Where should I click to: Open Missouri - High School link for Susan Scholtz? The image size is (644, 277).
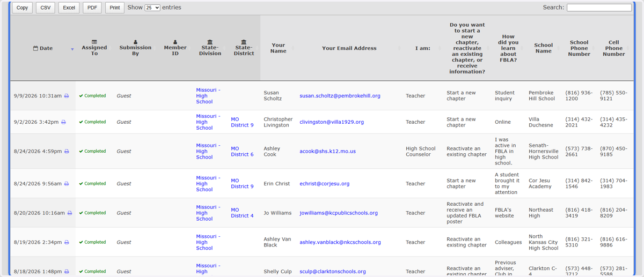click(208, 96)
